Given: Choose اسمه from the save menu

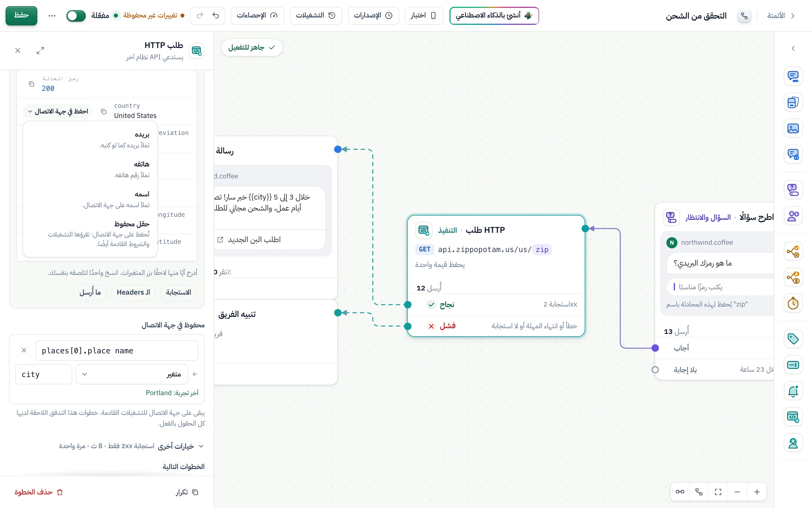Looking at the screenshot, I should pyautogui.click(x=90, y=199).
